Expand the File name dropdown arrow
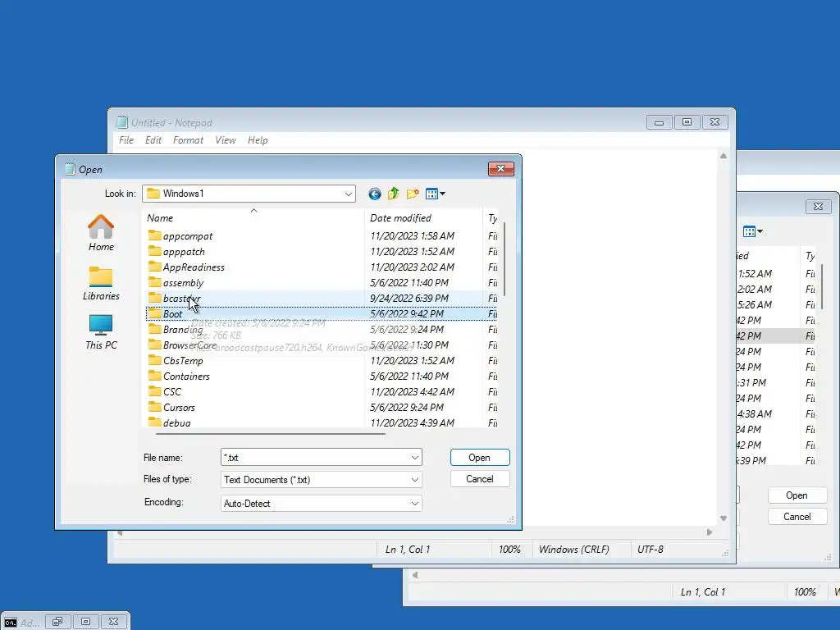Viewport: 840px width, 630px height. tap(414, 458)
